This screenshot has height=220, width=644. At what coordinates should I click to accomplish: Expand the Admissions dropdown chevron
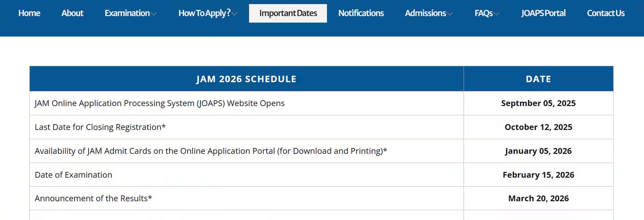(x=450, y=14)
